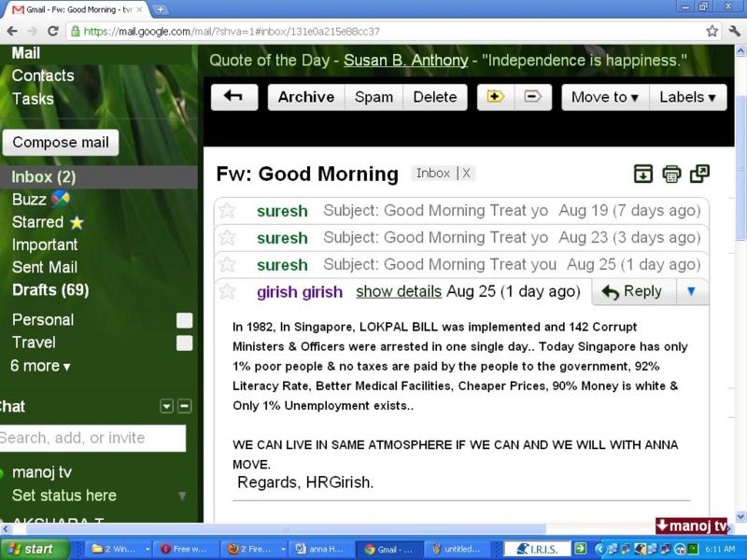Collapse all messages icon

643,174
